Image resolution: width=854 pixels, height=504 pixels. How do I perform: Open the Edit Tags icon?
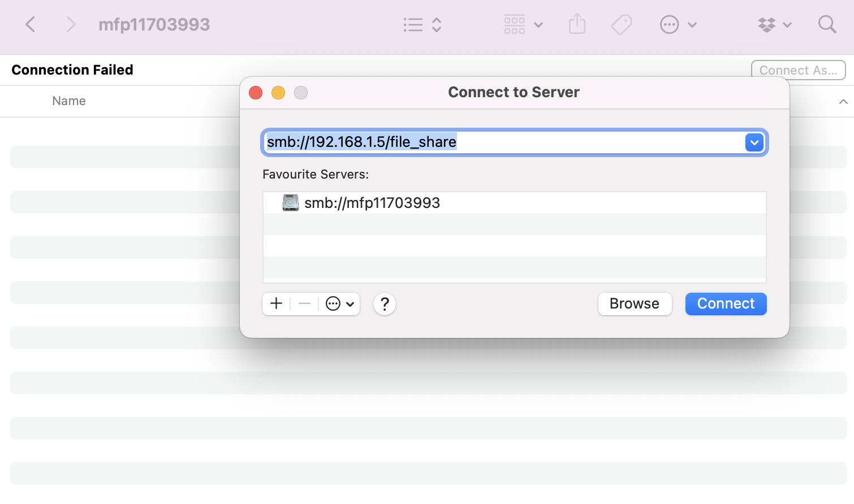622,25
